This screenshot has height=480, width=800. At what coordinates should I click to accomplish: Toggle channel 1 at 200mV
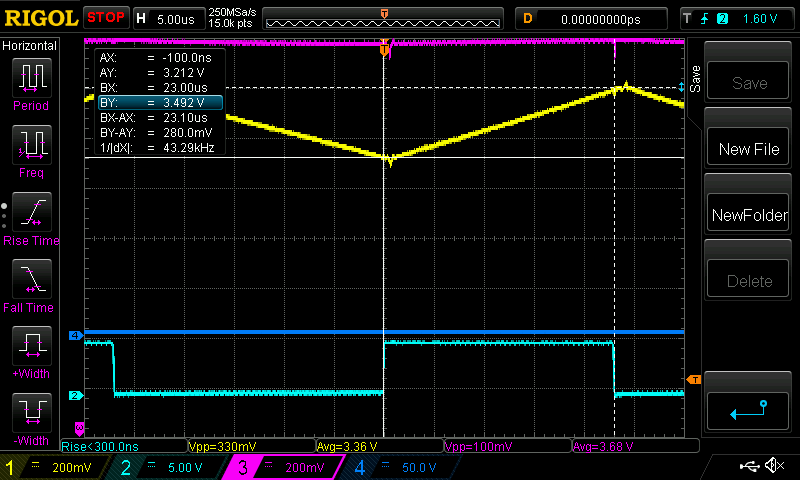point(54,467)
